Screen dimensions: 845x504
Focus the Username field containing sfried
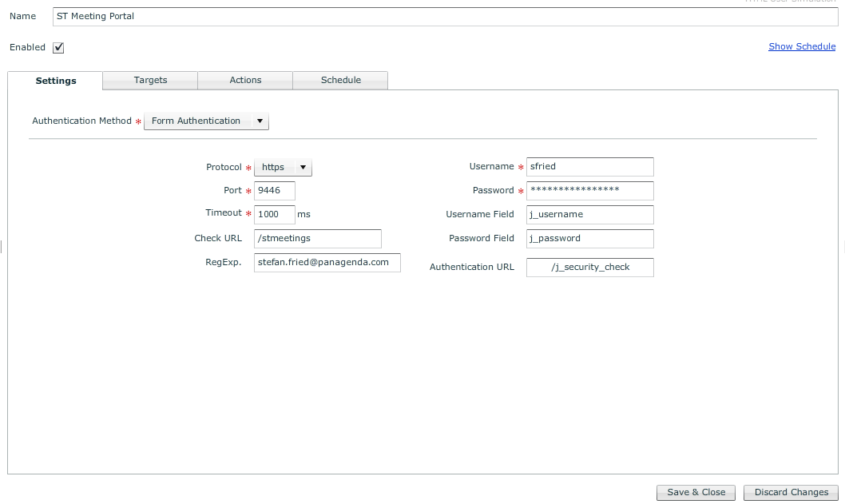click(x=589, y=167)
